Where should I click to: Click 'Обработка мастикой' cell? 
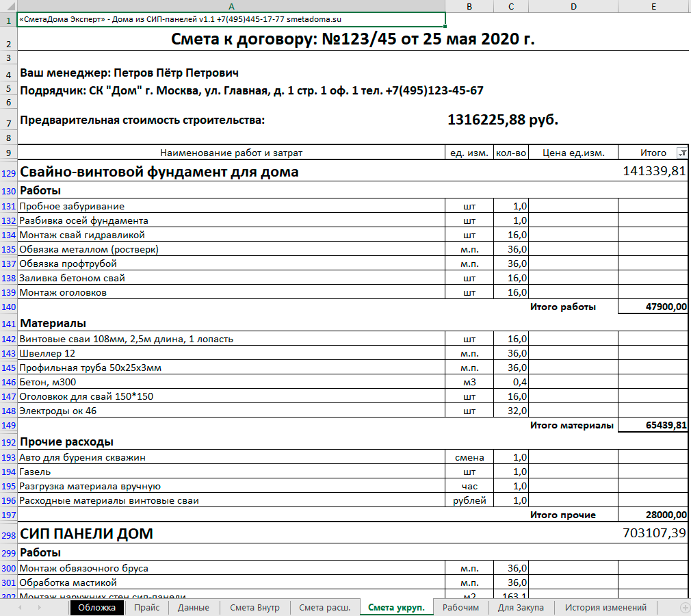231,583
